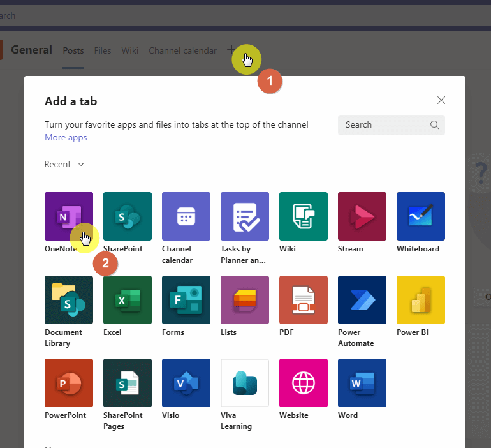Viewport: 491px width, 448px height.
Task: Choose the Document Library app tile
Action: point(69,300)
